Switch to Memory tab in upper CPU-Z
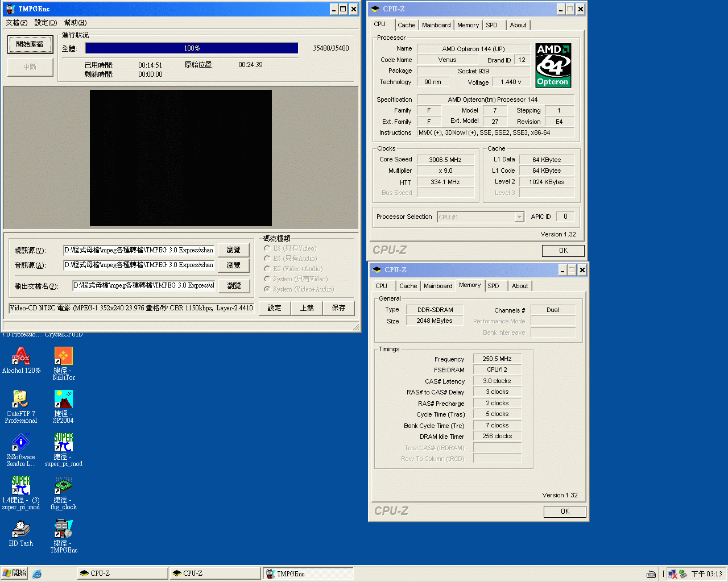Screen dimensions: 728x582 (468, 25)
